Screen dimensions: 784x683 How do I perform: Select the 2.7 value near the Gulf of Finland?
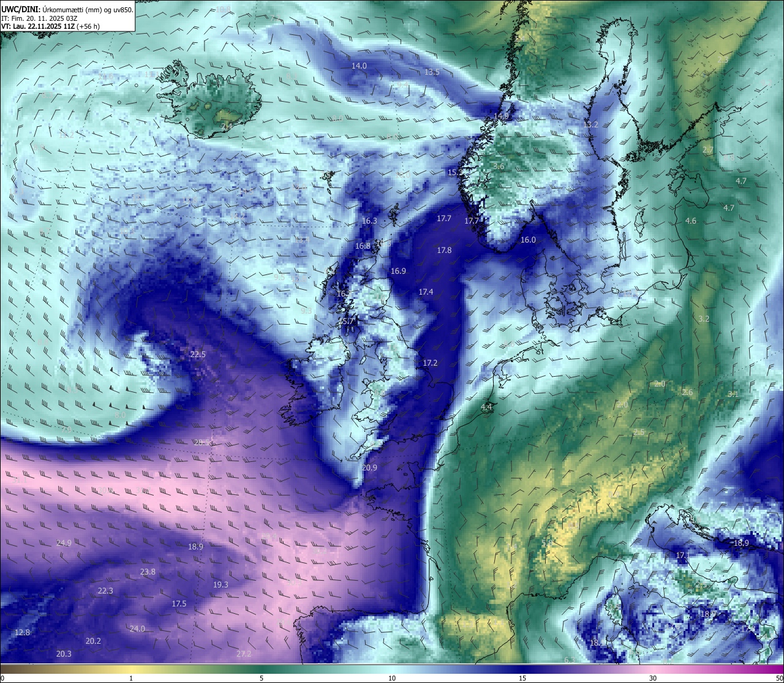707,149
